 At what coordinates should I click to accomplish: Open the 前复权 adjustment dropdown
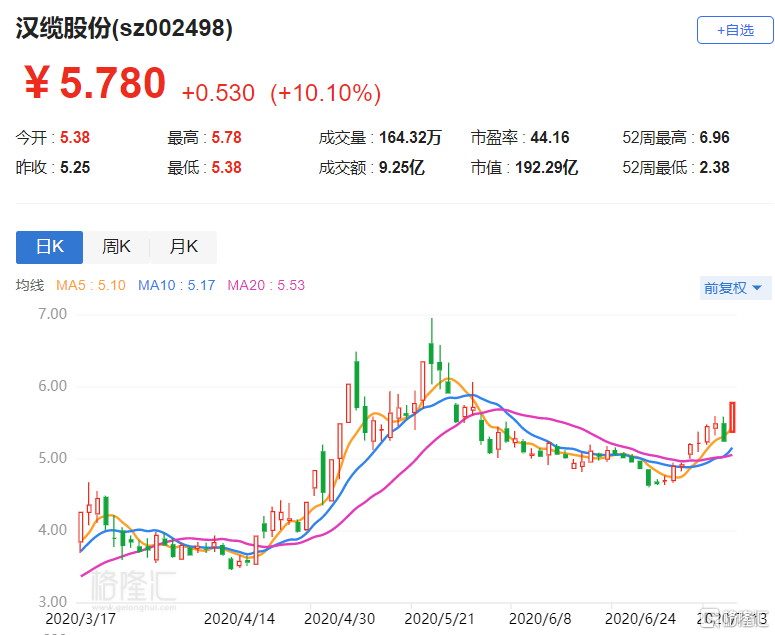[735, 288]
